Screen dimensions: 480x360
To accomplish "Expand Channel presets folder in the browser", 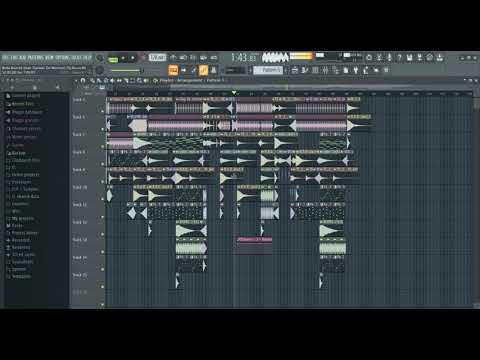I will [23, 129].
